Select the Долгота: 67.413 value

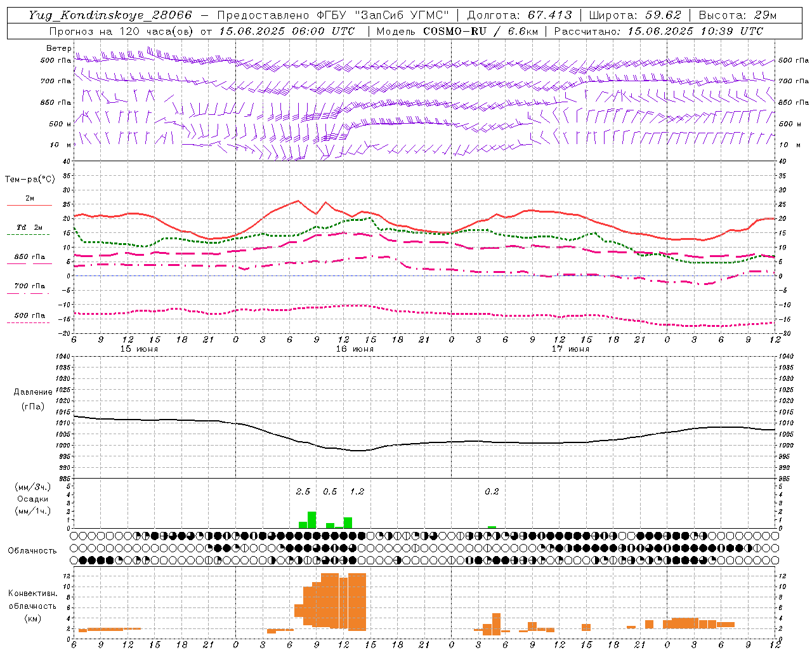click(520, 15)
